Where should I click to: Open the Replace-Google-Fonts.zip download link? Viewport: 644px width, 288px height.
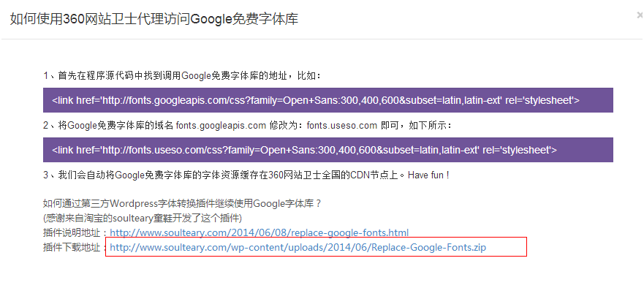click(x=298, y=248)
